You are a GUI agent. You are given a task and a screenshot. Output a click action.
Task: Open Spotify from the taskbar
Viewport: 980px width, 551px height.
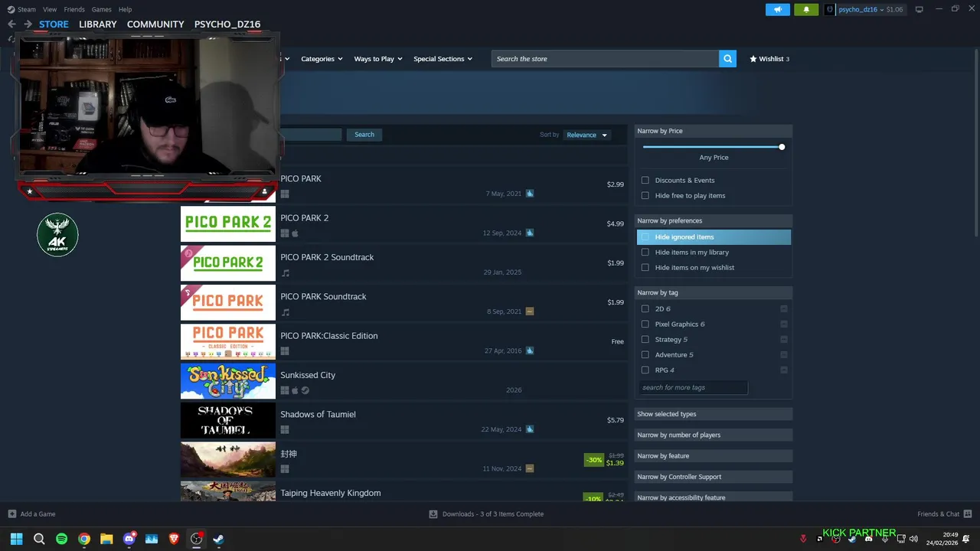pyautogui.click(x=61, y=539)
